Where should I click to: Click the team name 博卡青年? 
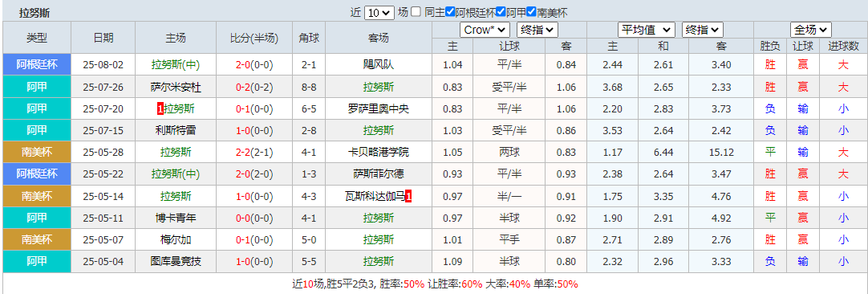click(176, 218)
